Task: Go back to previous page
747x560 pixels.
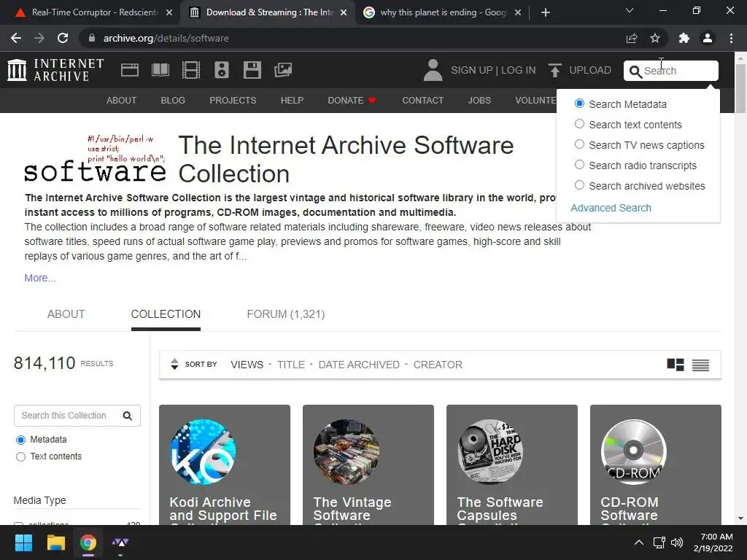Action: 16,38
